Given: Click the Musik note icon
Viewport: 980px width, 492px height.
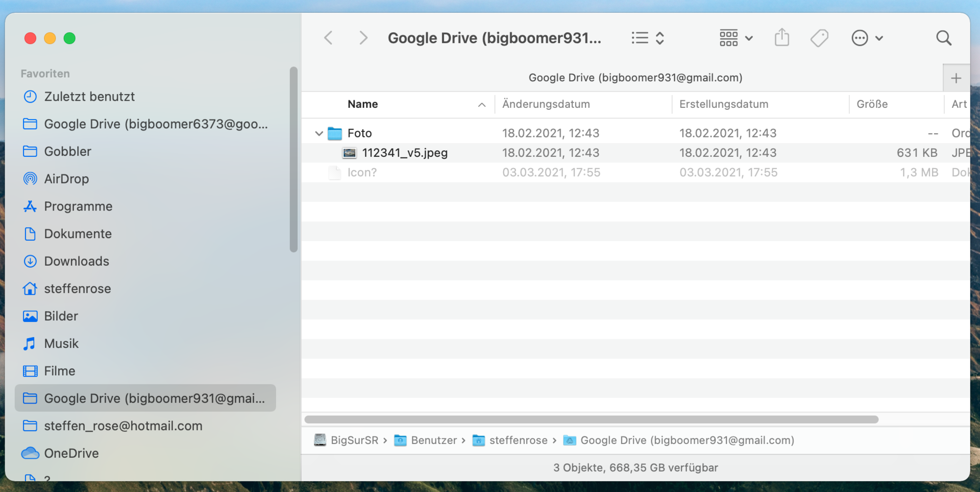Looking at the screenshot, I should [x=30, y=344].
